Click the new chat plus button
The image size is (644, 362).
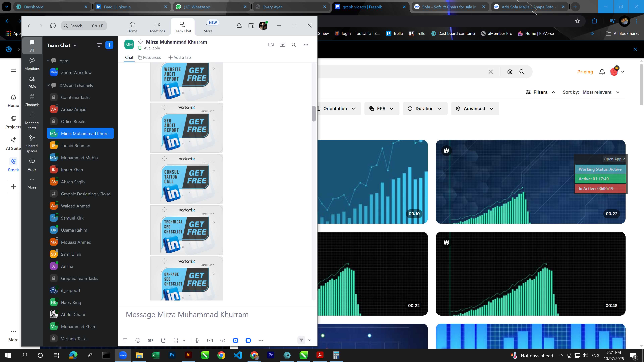tap(109, 45)
